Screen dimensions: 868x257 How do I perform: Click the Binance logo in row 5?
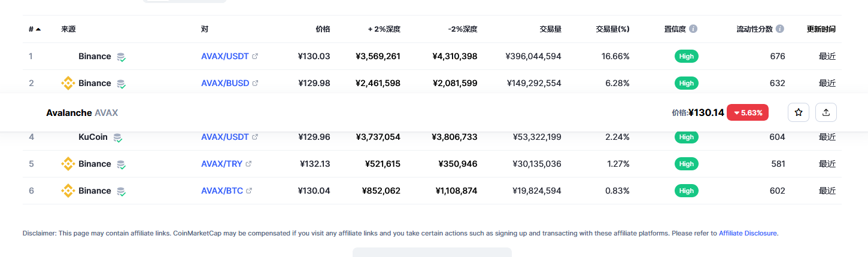[68, 164]
